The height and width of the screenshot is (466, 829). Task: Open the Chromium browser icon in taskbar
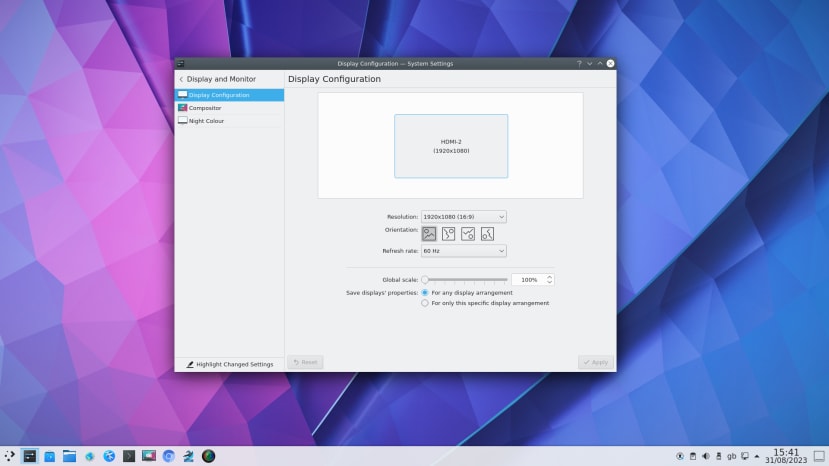point(169,456)
